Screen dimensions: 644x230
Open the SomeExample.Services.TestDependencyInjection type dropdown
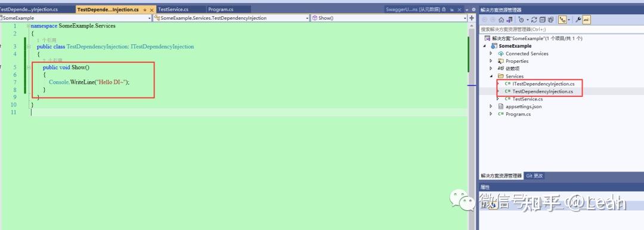(x=231, y=18)
